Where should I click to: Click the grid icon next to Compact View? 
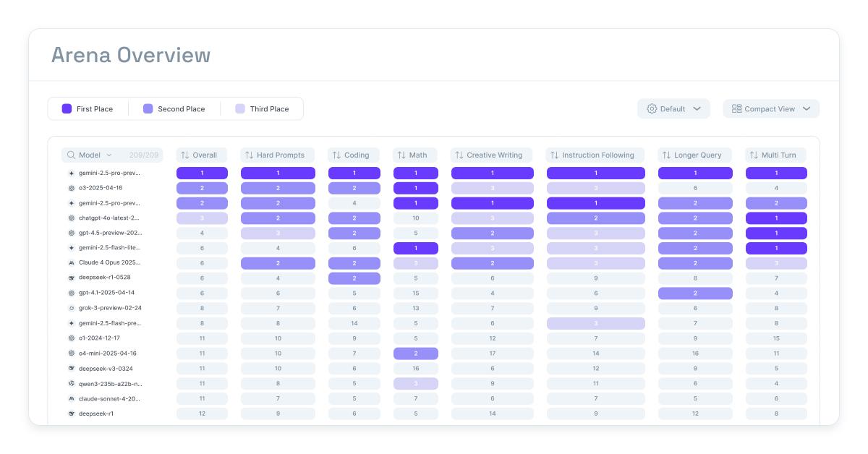coord(736,108)
